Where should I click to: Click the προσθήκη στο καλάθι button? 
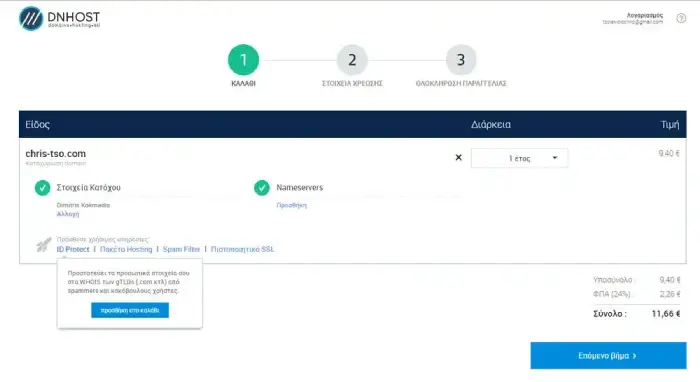(x=130, y=310)
